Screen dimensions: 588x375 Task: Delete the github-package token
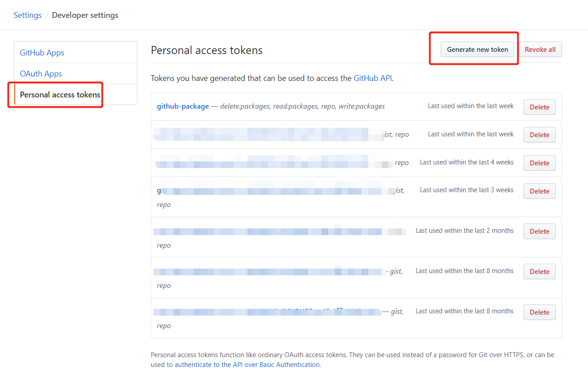pos(540,107)
